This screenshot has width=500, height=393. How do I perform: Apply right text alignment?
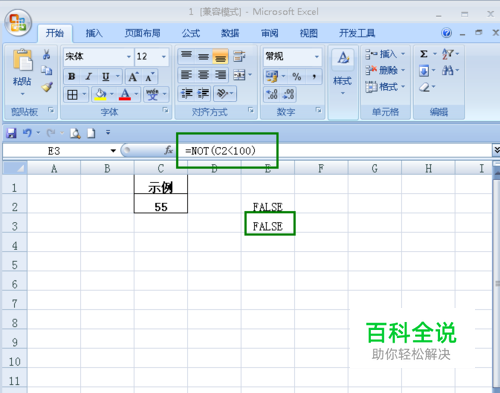click(220, 75)
